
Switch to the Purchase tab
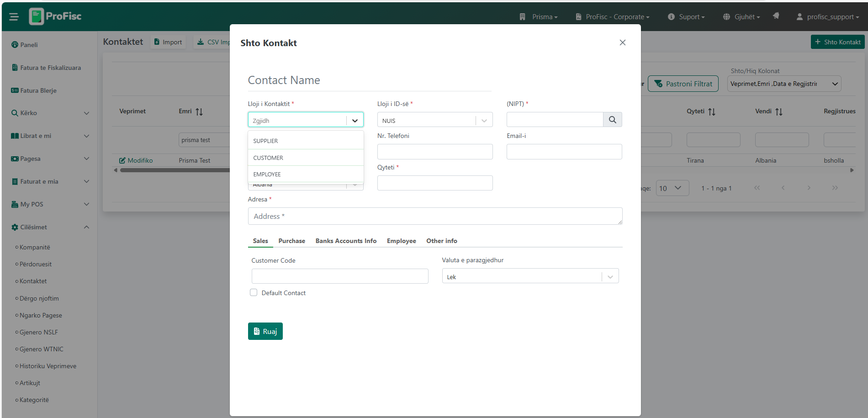[291, 241]
